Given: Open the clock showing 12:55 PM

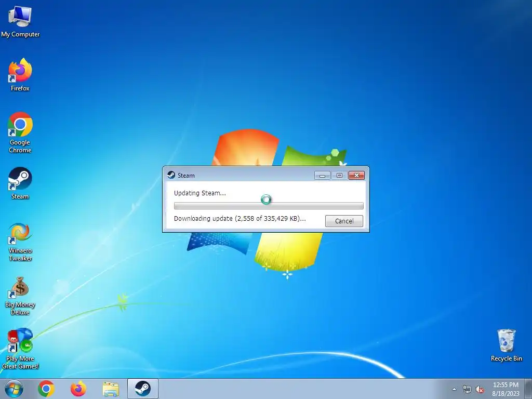Looking at the screenshot, I should coord(506,389).
